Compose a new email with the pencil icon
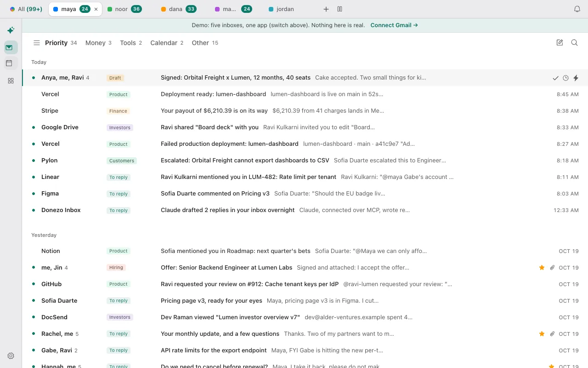 pos(560,43)
